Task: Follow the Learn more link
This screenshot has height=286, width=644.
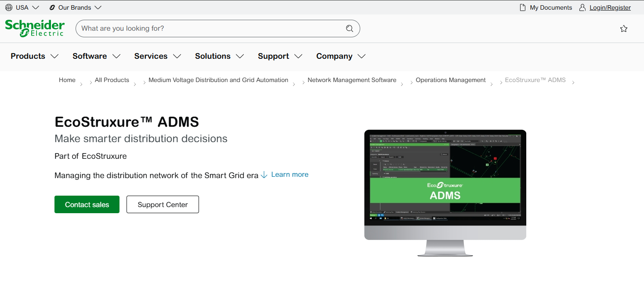Action: (x=290, y=175)
